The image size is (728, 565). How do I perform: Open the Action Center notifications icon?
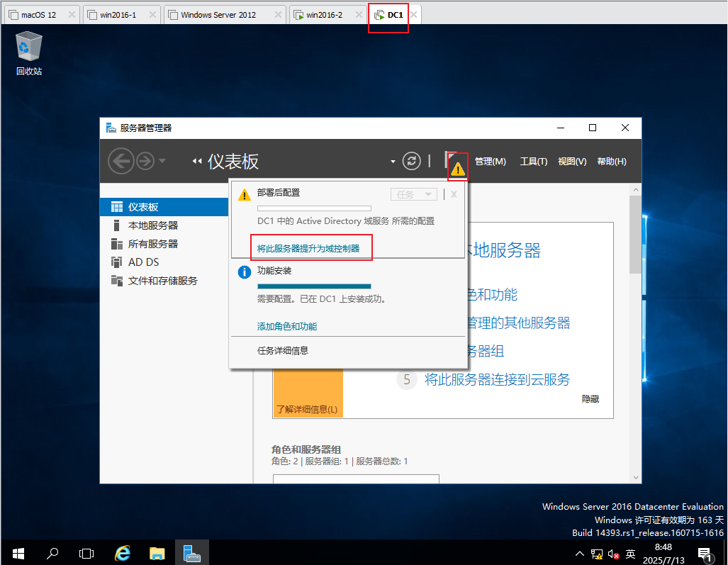[705, 554]
